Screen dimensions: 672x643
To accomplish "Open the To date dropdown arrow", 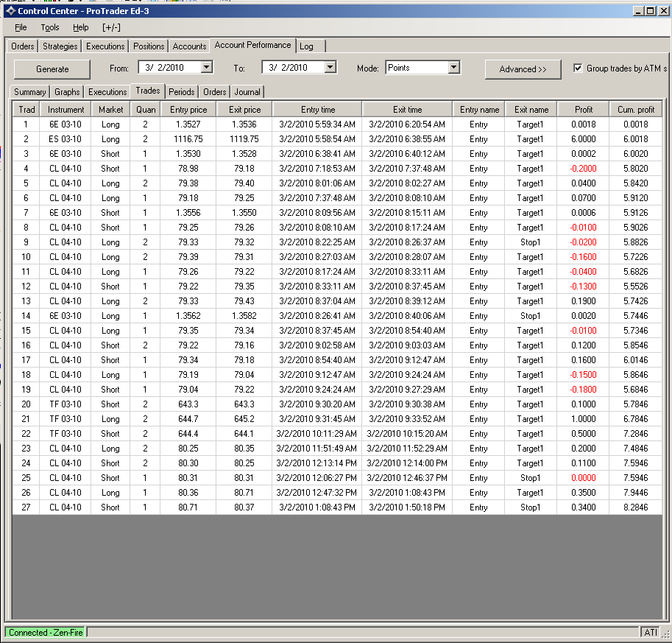I will coord(330,67).
